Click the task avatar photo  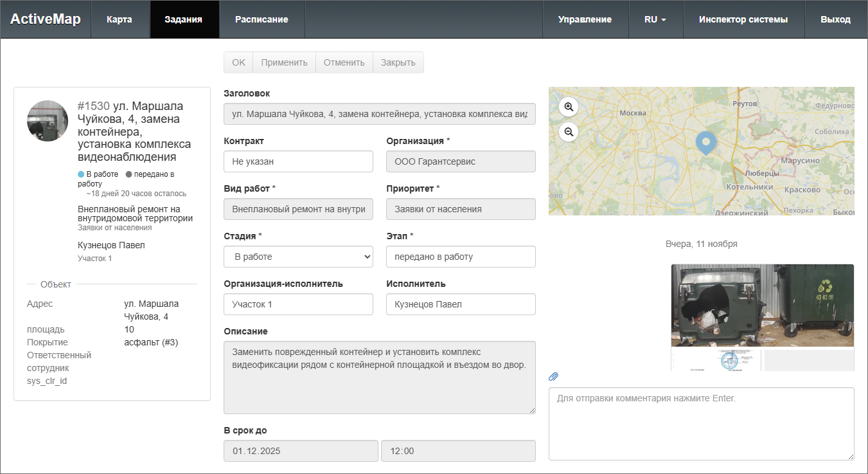[x=48, y=121]
